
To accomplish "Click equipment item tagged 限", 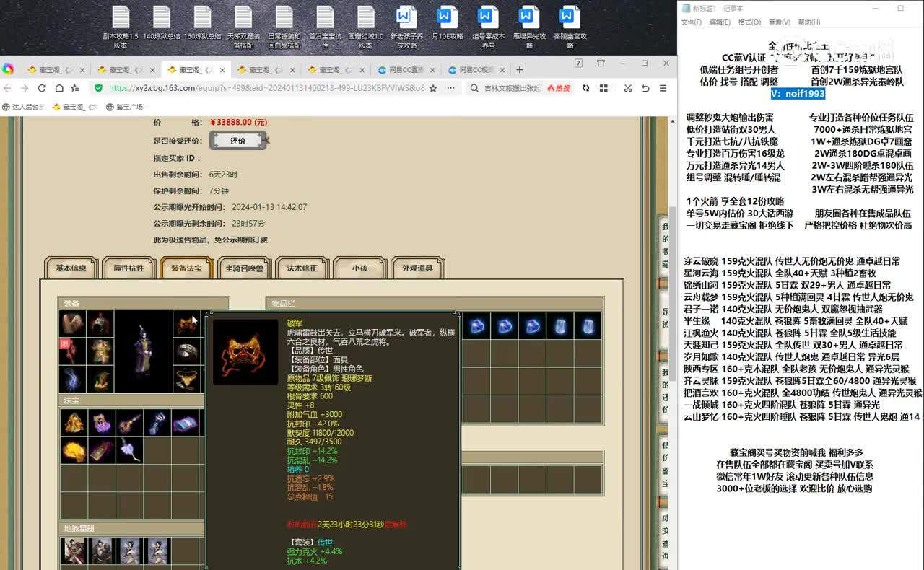I will [x=73, y=351].
